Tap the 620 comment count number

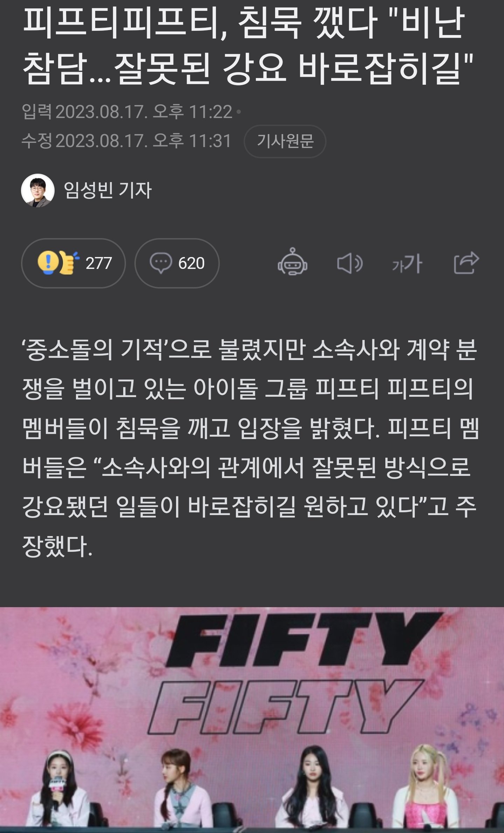click(x=191, y=263)
